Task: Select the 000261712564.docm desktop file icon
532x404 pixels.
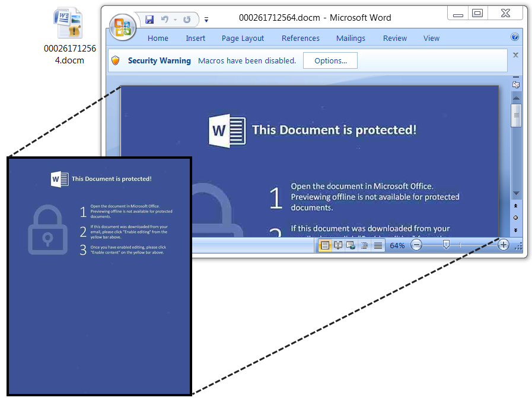Action: click(69, 37)
